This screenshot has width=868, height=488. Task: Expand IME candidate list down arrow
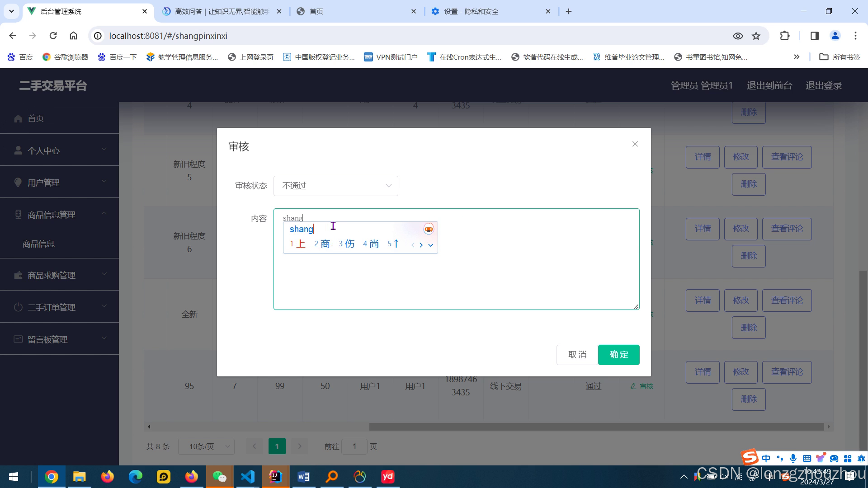(x=431, y=245)
